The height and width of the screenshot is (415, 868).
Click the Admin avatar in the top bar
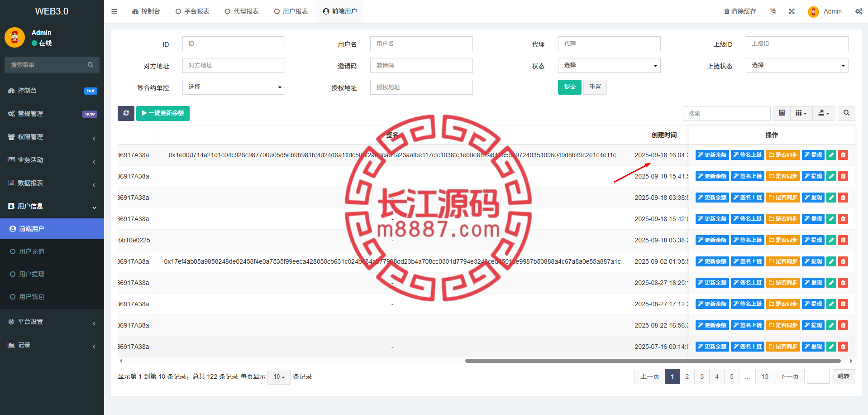coord(813,12)
